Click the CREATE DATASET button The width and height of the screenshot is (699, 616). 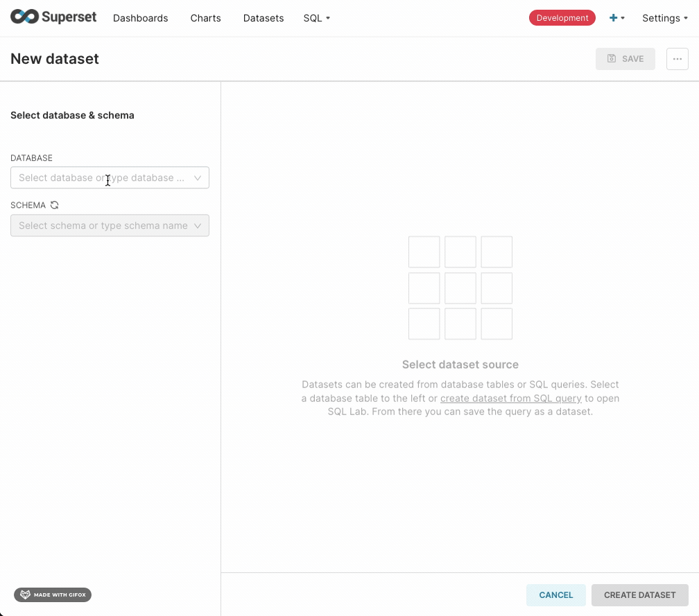[x=639, y=595]
